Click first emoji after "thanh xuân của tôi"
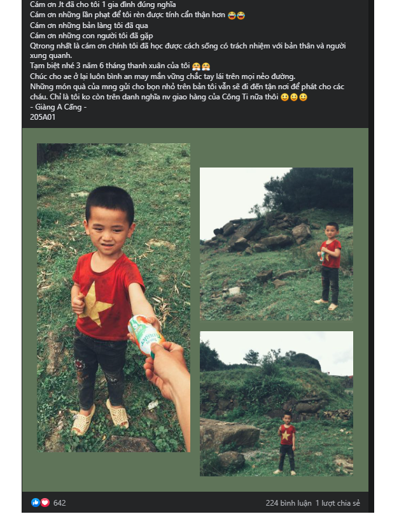This screenshot has height=514, width=420. coord(196,66)
